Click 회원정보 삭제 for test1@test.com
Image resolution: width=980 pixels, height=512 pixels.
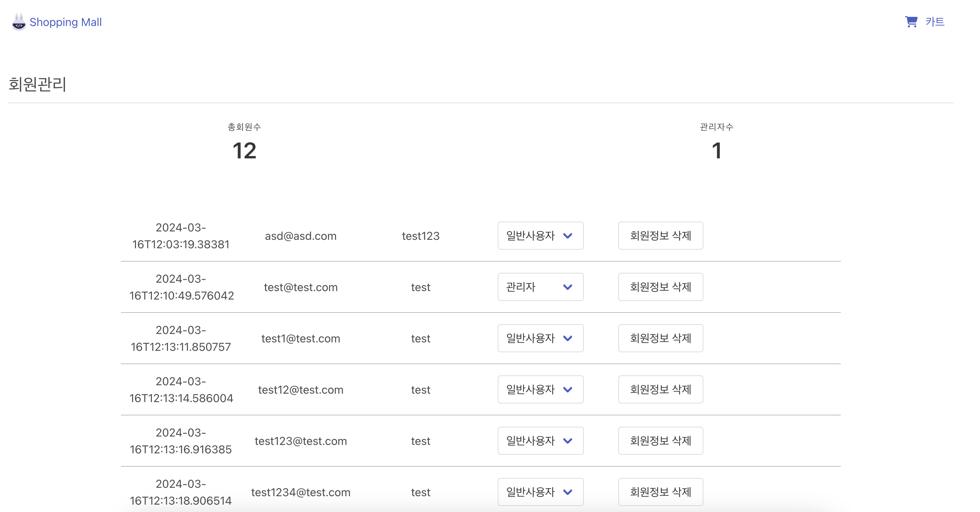click(660, 338)
